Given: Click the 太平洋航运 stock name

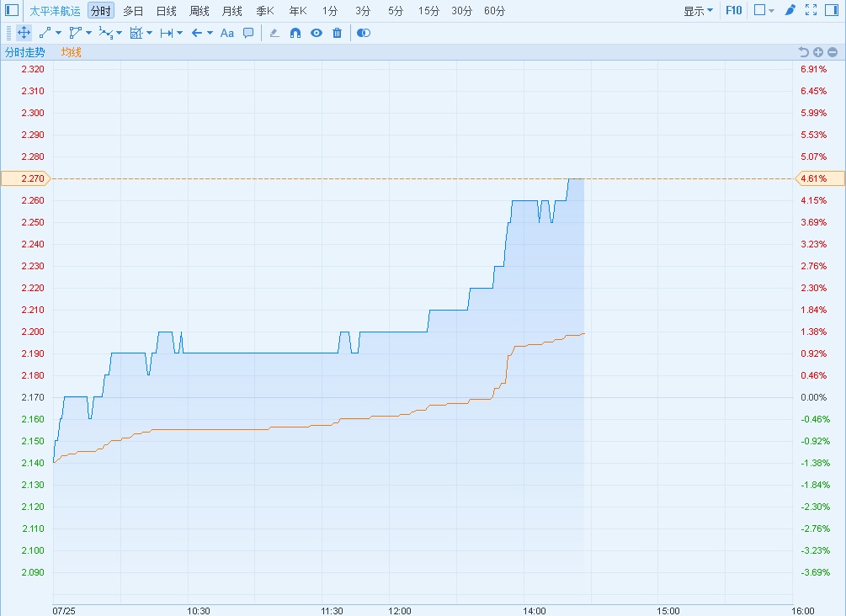Looking at the screenshot, I should click(x=56, y=11).
